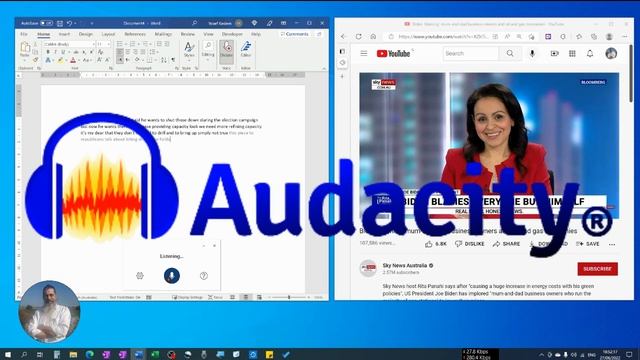The width and height of the screenshot is (640, 360).
Task: Click YouTube voice search microphone
Action: [532, 53]
